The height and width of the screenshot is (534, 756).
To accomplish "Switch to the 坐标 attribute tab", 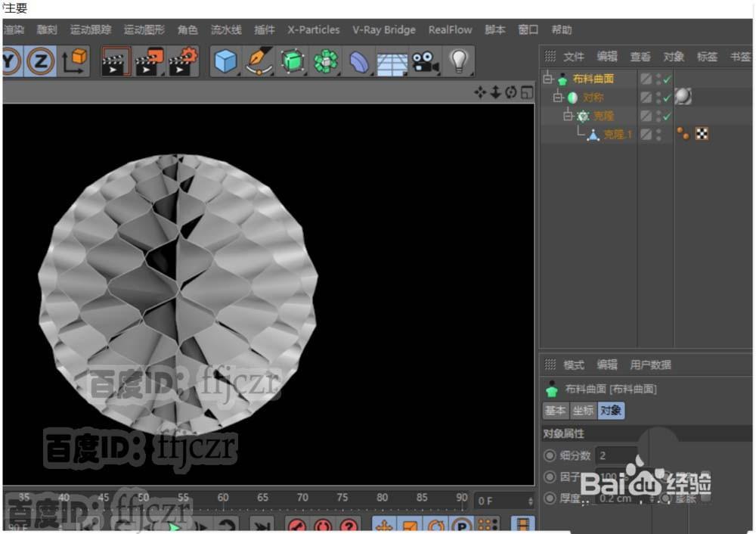I will (x=583, y=411).
